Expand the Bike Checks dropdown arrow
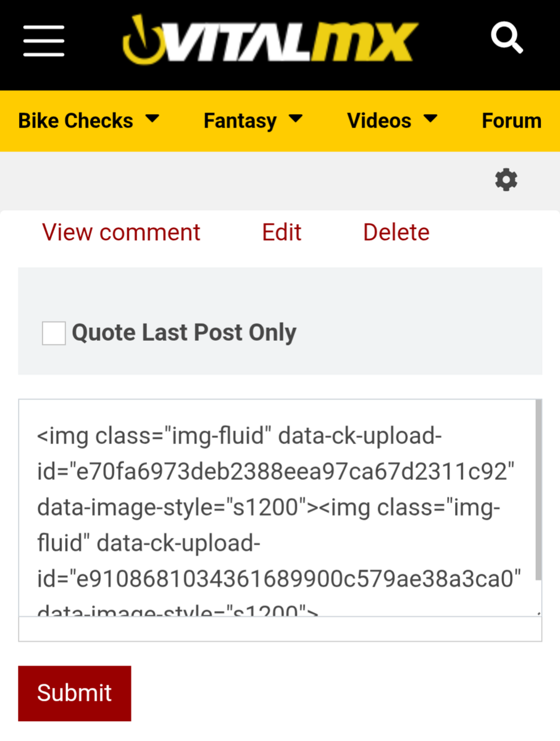The image size is (560, 741). [152, 119]
